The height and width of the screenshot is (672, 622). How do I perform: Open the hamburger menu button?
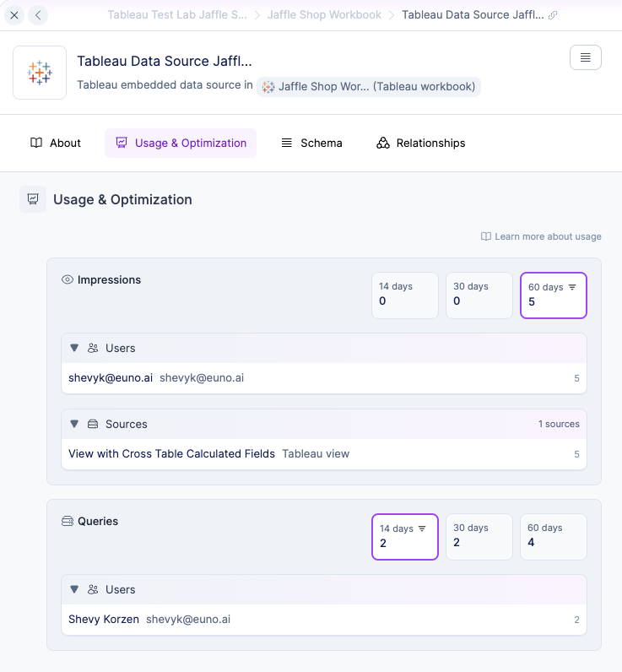tap(586, 57)
